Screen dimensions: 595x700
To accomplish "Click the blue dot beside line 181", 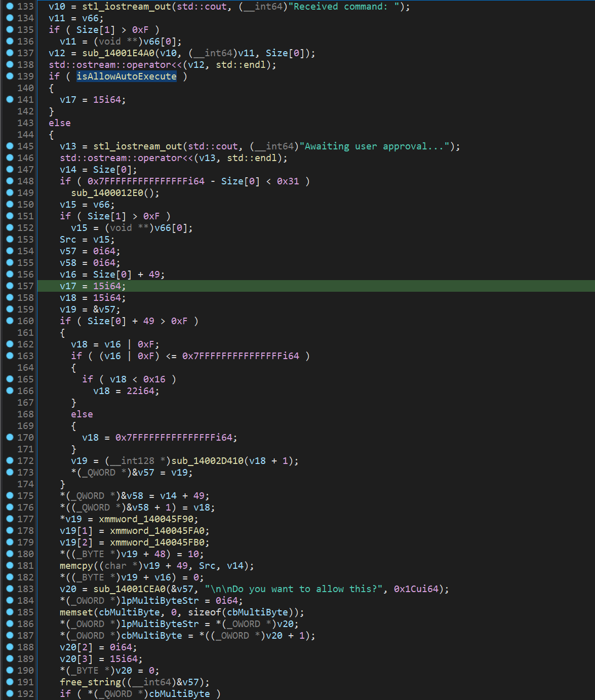I will 10,565.
